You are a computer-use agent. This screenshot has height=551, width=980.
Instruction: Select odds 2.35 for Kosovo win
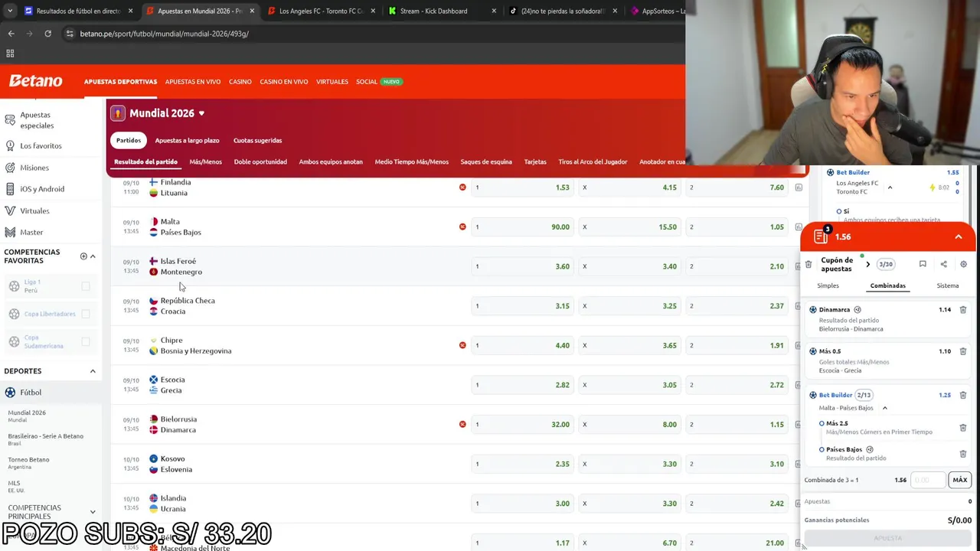[522, 464]
